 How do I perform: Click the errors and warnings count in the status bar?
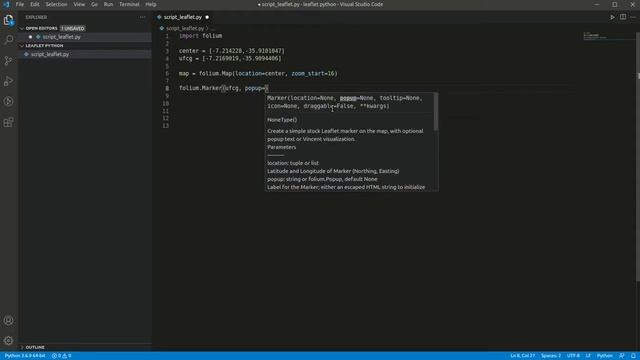pos(62,356)
